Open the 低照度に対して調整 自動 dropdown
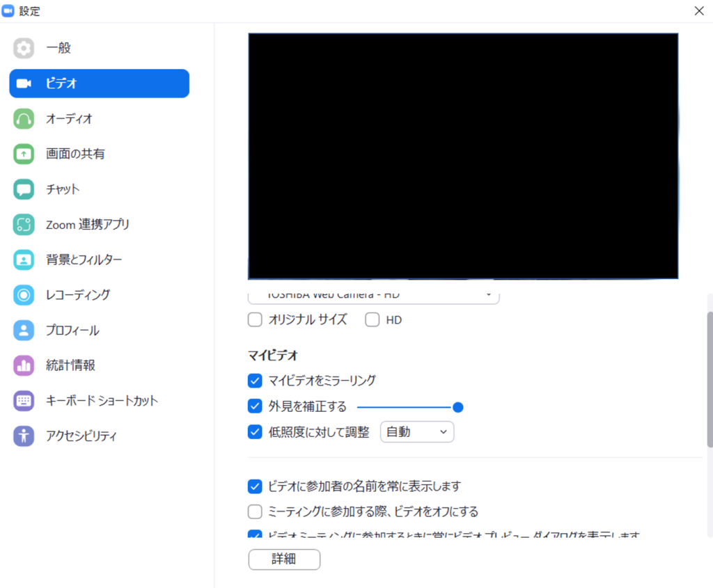The height and width of the screenshot is (588, 713). coord(416,431)
